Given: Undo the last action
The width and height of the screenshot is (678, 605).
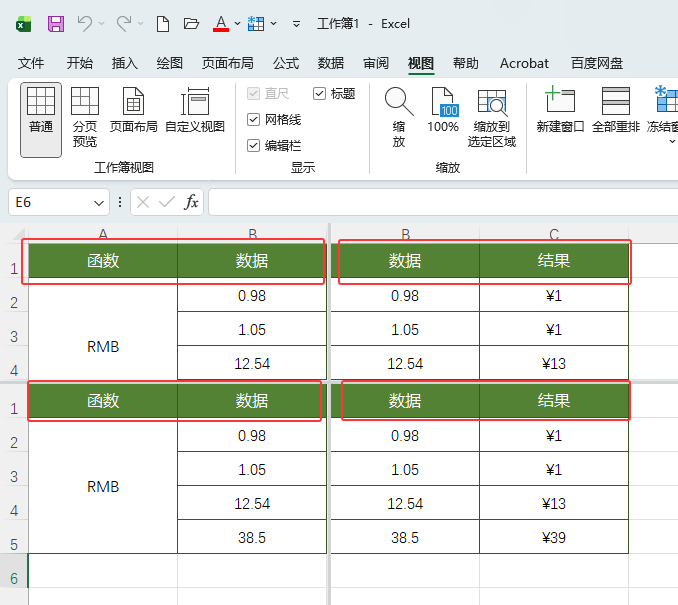Looking at the screenshot, I should 85,24.
